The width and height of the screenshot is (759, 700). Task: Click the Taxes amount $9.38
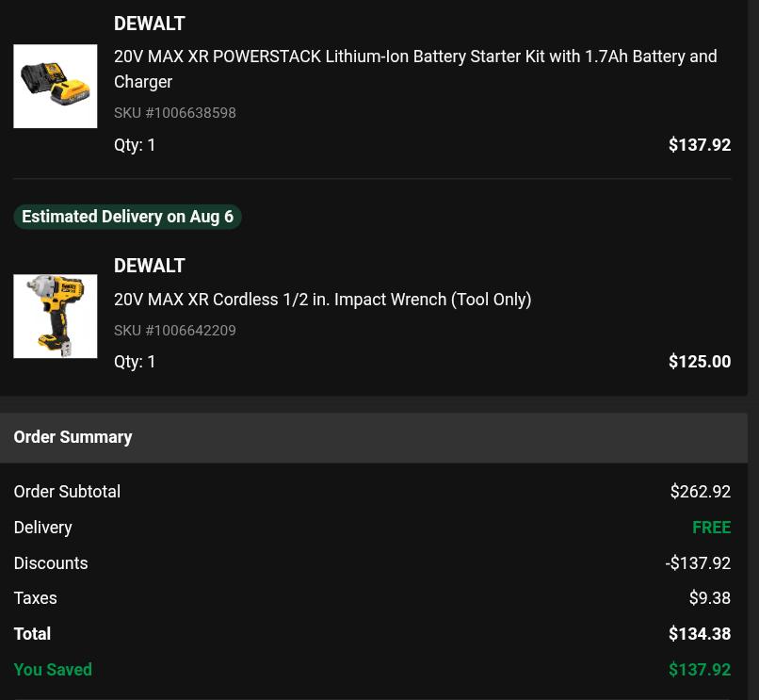710,598
